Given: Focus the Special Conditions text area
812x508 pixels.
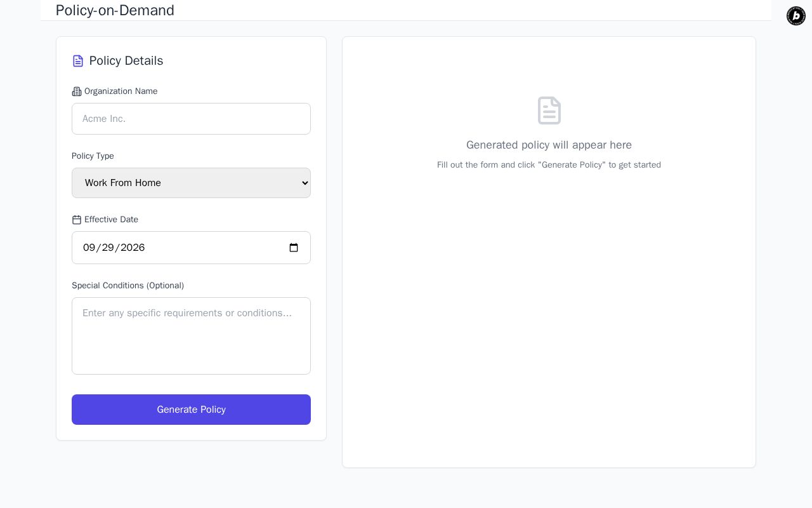Looking at the screenshot, I should pos(191,336).
